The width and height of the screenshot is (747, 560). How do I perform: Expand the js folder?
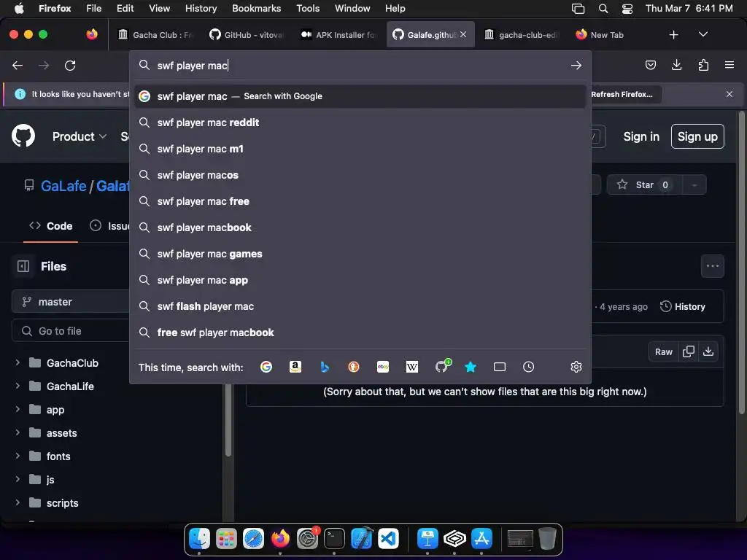(x=18, y=480)
